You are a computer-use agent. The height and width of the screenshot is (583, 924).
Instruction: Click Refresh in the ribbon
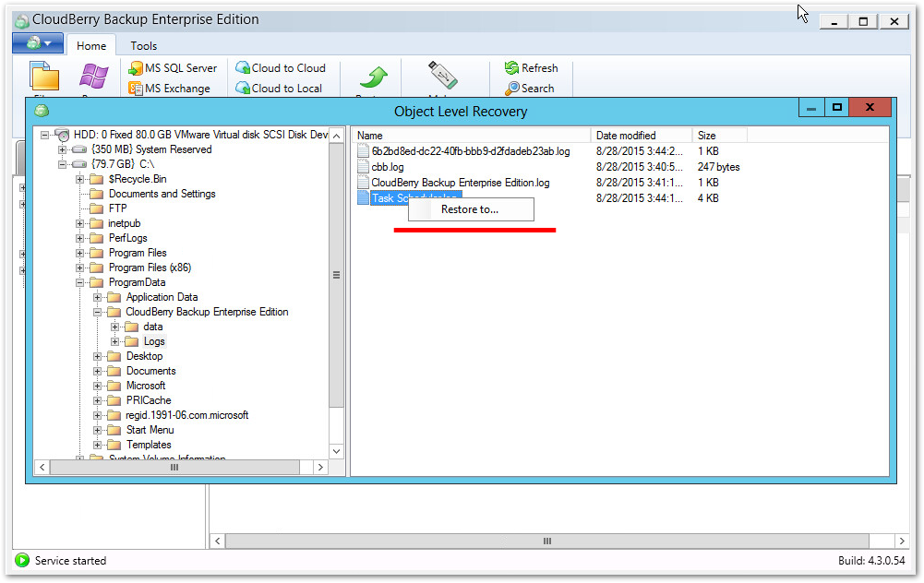click(x=531, y=68)
